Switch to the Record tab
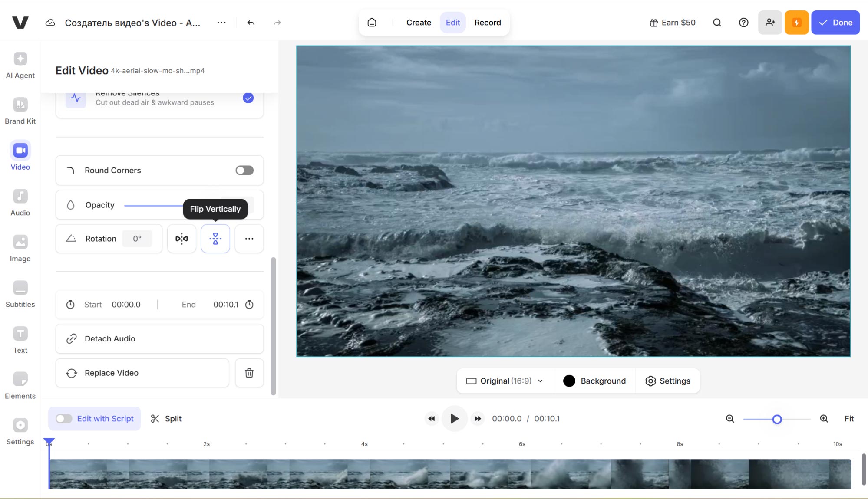Screen dimensions: 868x499 pyautogui.click(x=487, y=23)
